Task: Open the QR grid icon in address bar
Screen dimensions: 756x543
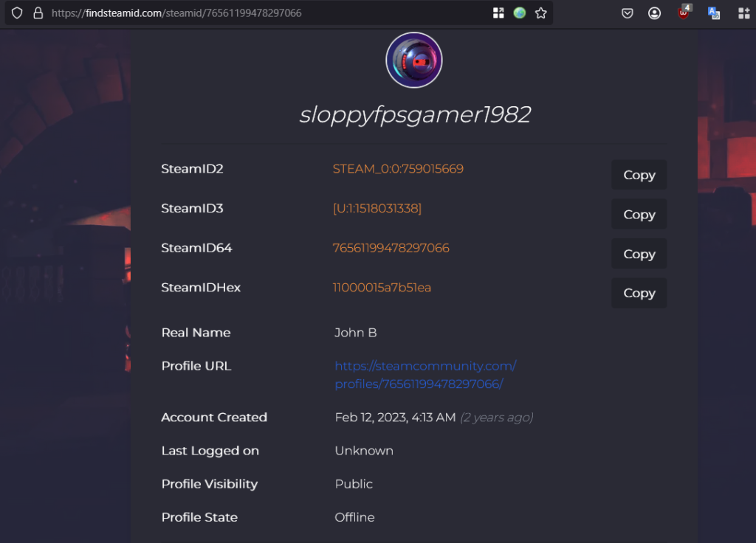Action: point(498,13)
